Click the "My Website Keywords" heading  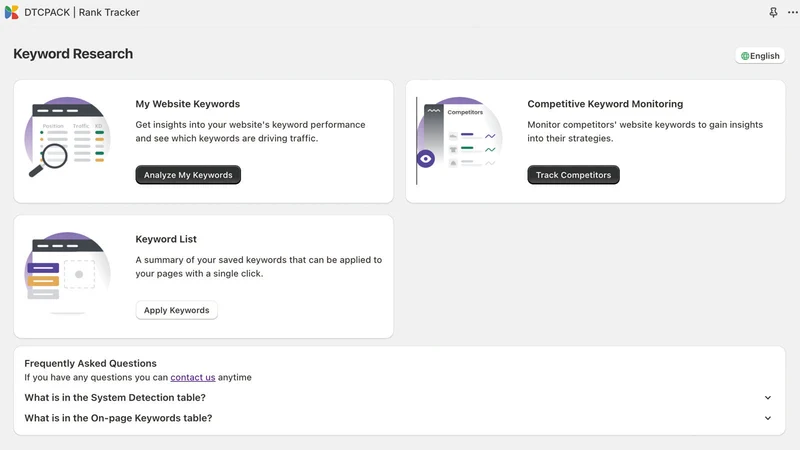coord(187,104)
